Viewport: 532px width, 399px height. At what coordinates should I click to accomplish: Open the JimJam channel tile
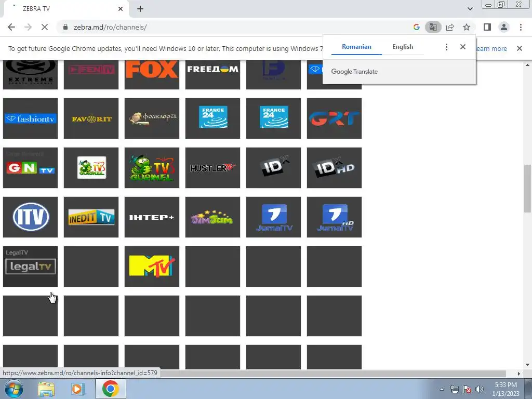pyautogui.click(x=212, y=217)
